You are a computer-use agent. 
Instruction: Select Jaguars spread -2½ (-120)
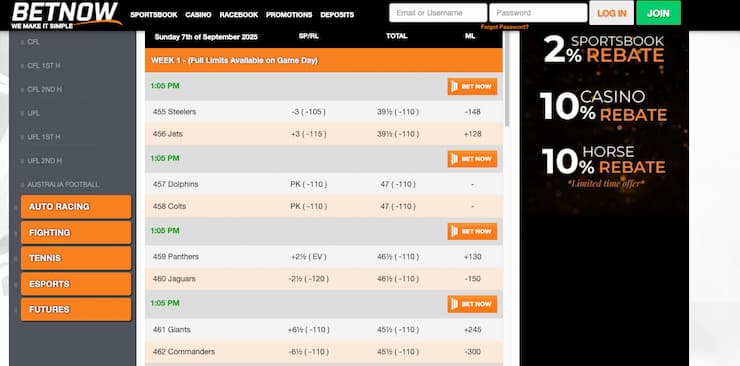309,279
